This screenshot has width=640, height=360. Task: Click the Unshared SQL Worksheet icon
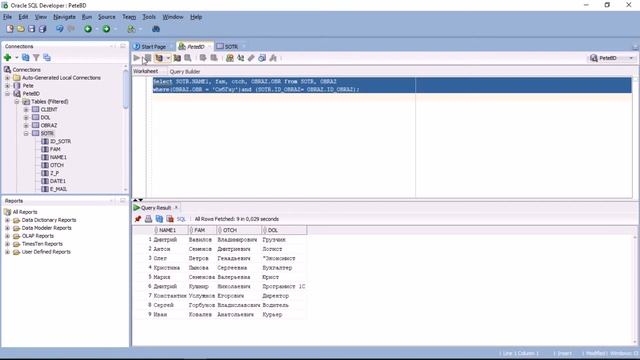[x=230, y=58]
